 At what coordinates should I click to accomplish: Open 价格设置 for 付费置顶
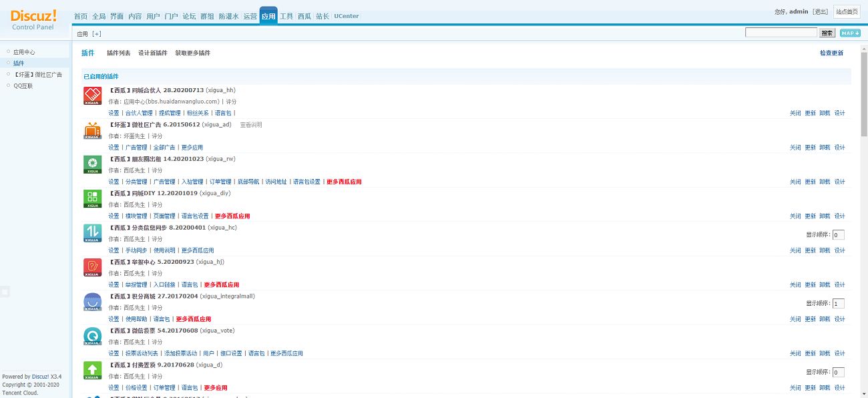136,388
